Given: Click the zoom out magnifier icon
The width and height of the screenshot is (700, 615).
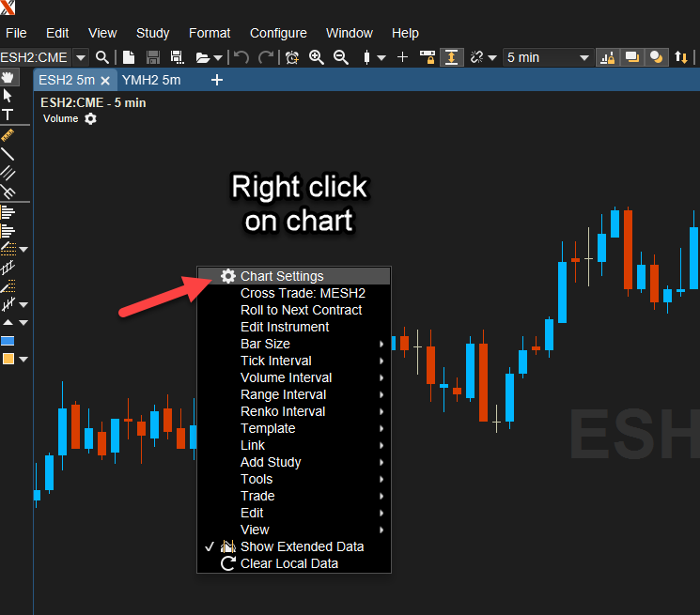Looking at the screenshot, I should click(340, 57).
